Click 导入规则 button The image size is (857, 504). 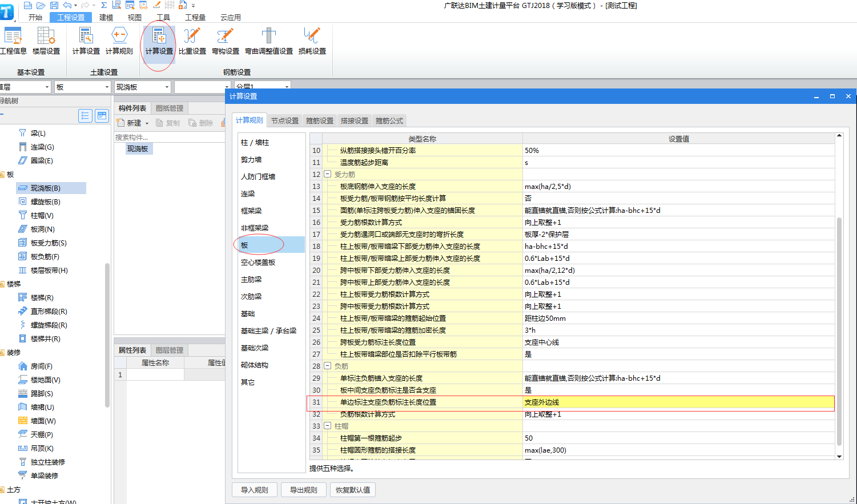255,490
